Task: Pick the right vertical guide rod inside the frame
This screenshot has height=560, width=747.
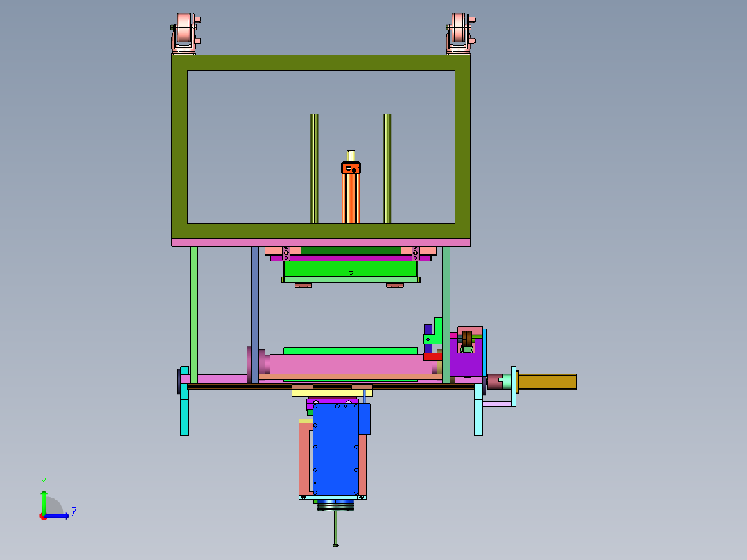Action: click(387, 168)
